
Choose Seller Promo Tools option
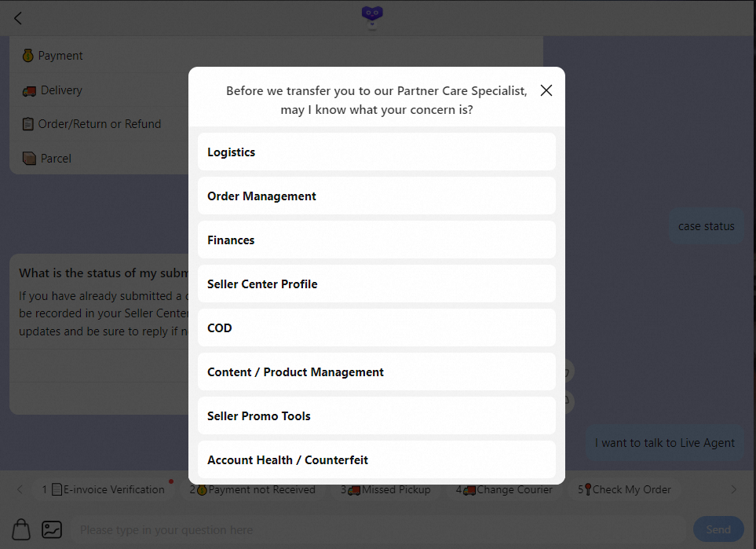[376, 416]
